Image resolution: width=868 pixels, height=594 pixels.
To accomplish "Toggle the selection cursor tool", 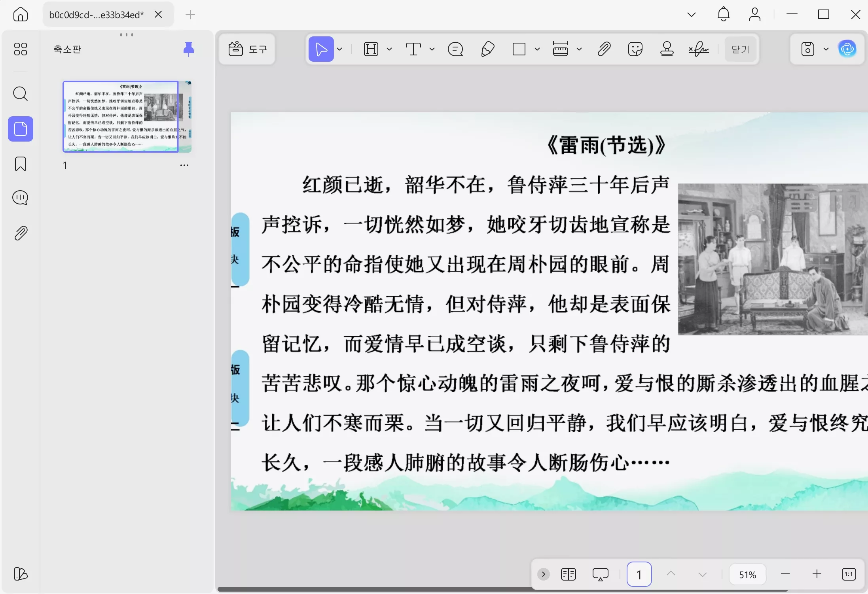I will pyautogui.click(x=320, y=49).
